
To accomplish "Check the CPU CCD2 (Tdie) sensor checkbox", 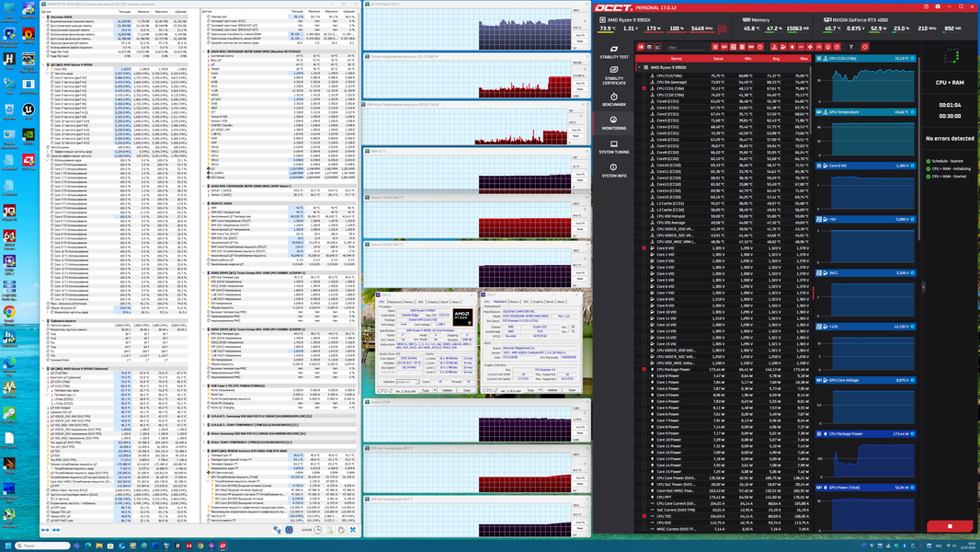I will click(644, 95).
